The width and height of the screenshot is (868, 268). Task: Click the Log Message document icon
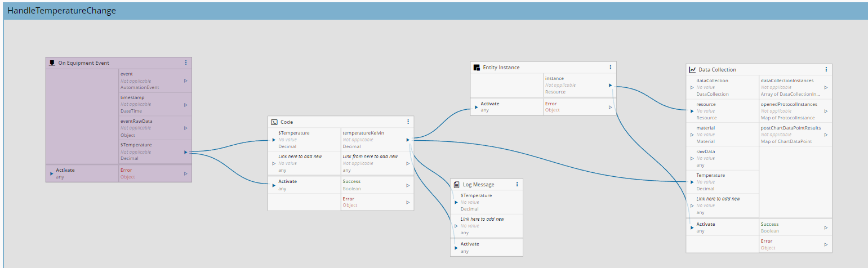(x=457, y=184)
